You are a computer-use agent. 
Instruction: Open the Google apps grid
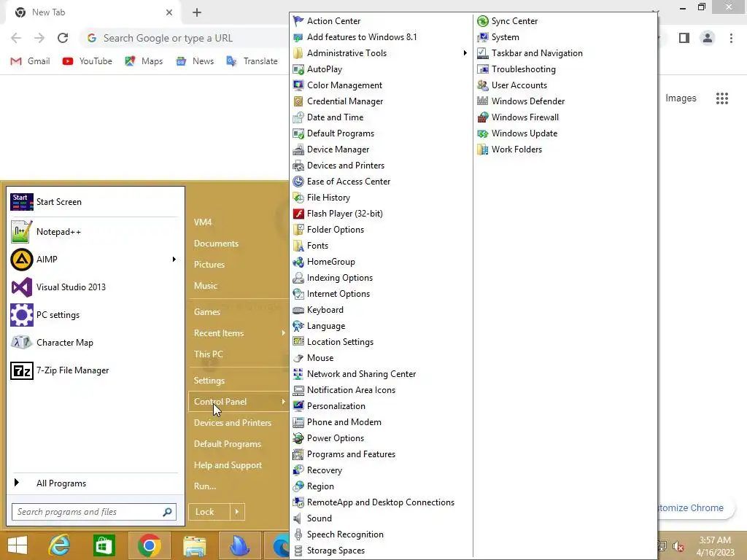coord(721,98)
